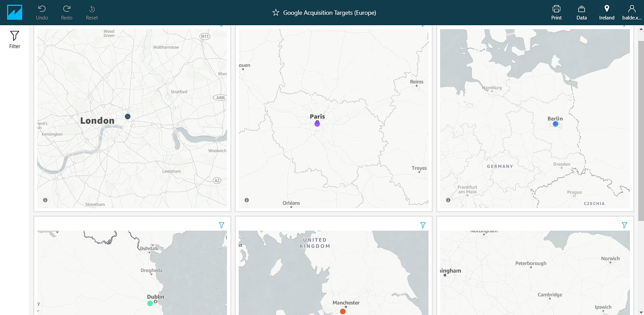
Task: Click the 'Dundalk' label on the Dublin map
Action: tap(149, 249)
